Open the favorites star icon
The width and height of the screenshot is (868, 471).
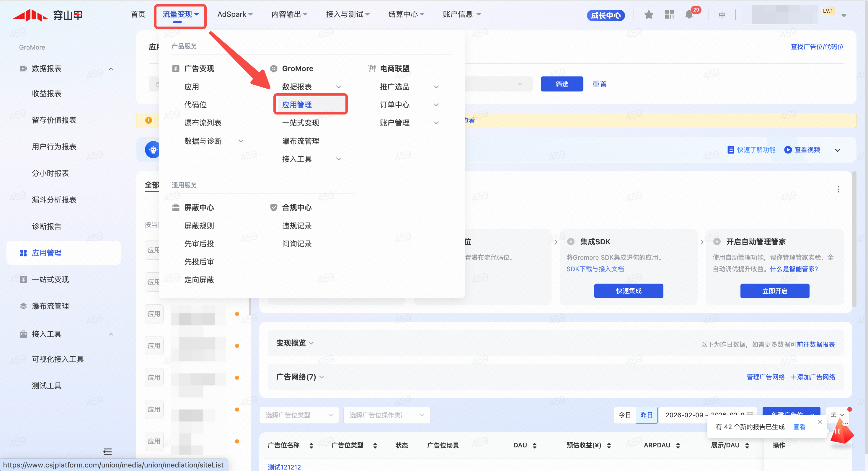649,14
